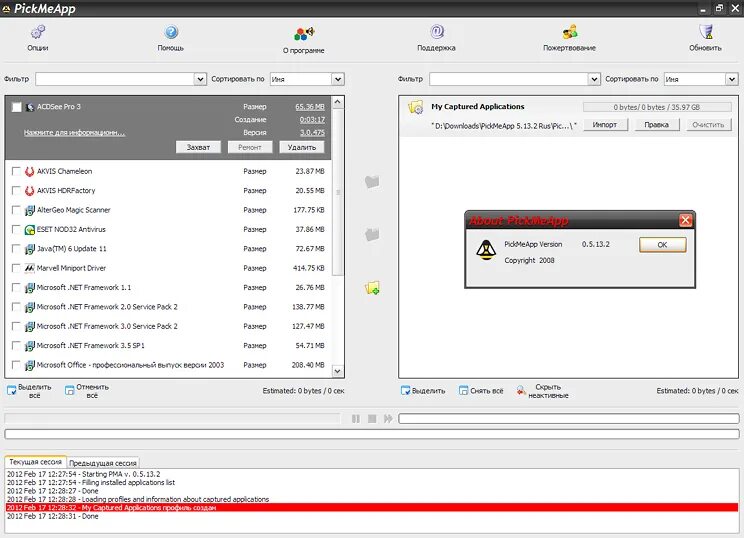Click the My Captured Applications folder icon
The image size is (744, 538).
pyautogui.click(x=416, y=107)
